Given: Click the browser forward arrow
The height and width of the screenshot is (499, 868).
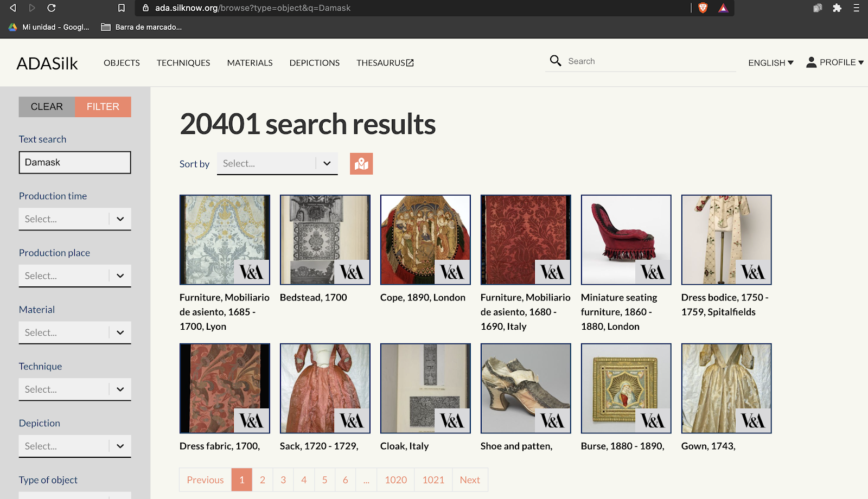Looking at the screenshot, I should (x=32, y=8).
